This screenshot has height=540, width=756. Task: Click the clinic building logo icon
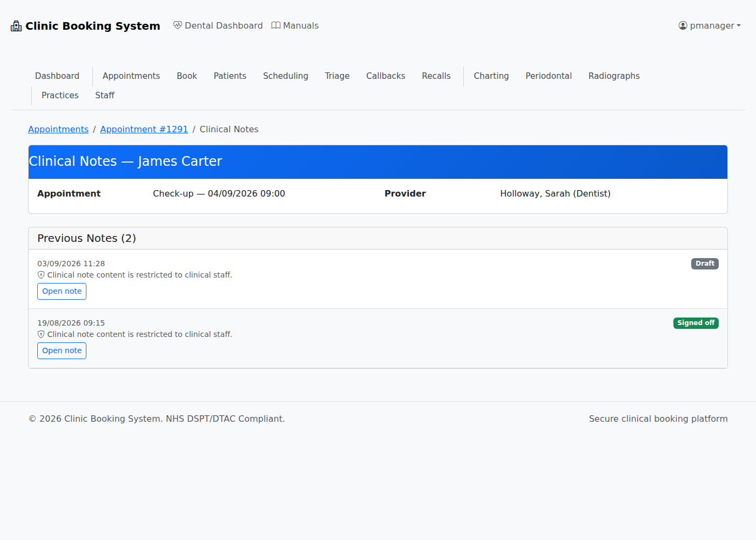coord(16,26)
